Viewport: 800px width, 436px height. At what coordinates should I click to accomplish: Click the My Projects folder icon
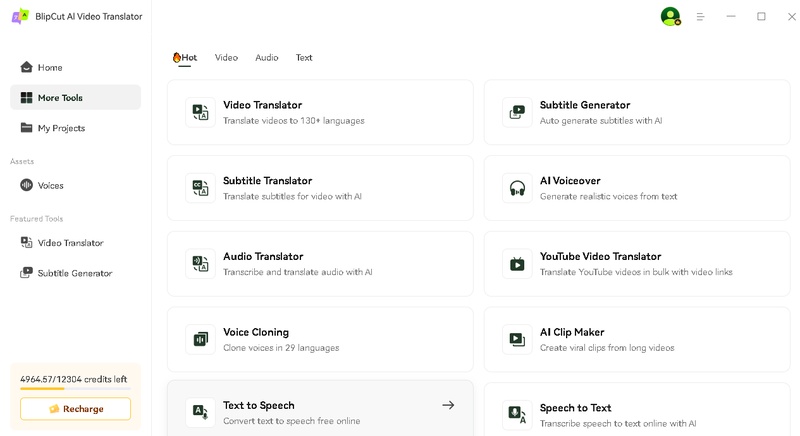27,127
